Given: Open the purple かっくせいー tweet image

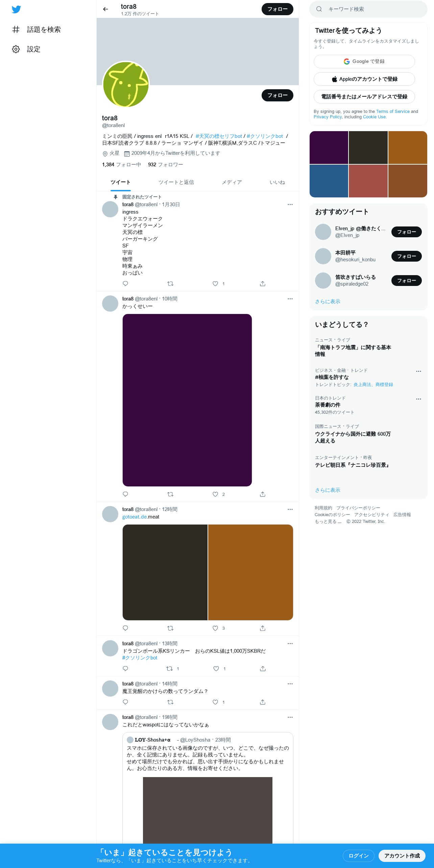Looking at the screenshot, I should [x=187, y=400].
